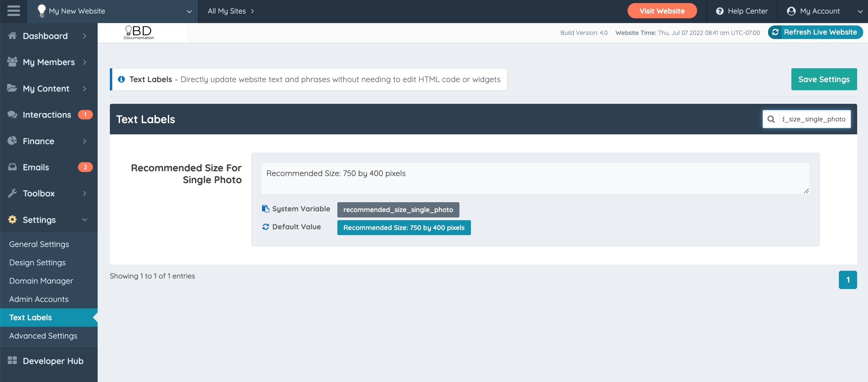Expand the My Members sidebar menu
This screenshot has width=868, height=382.
pyautogui.click(x=49, y=62)
